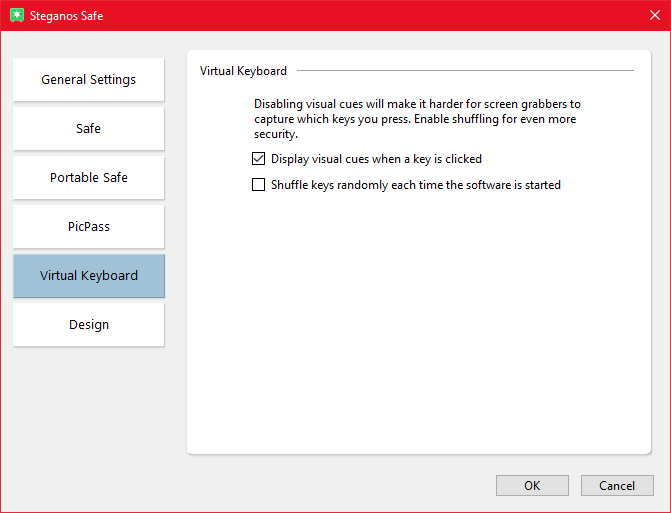The width and height of the screenshot is (671, 513).
Task: Switch to the Safe settings tab
Action: (x=89, y=129)
